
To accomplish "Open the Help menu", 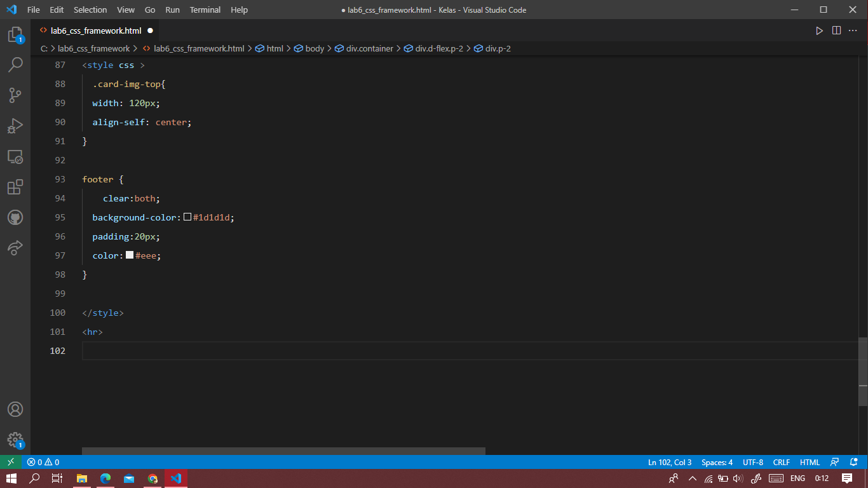I will [x=239, y=10].
